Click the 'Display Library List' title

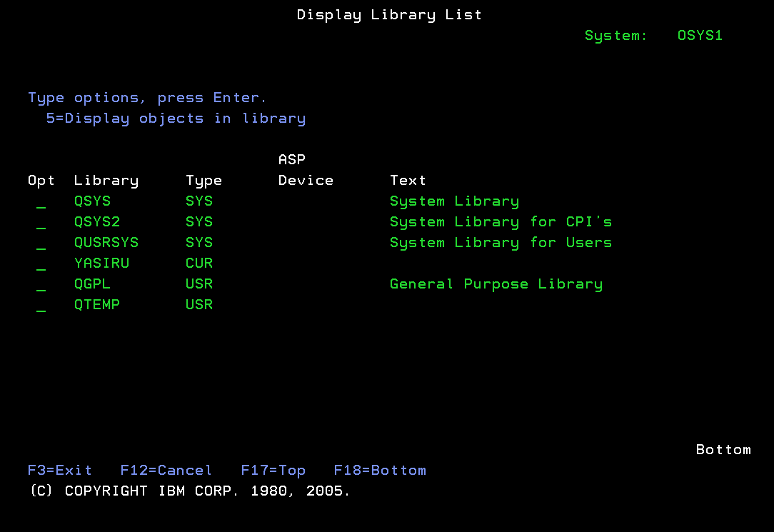pos(389,15)
